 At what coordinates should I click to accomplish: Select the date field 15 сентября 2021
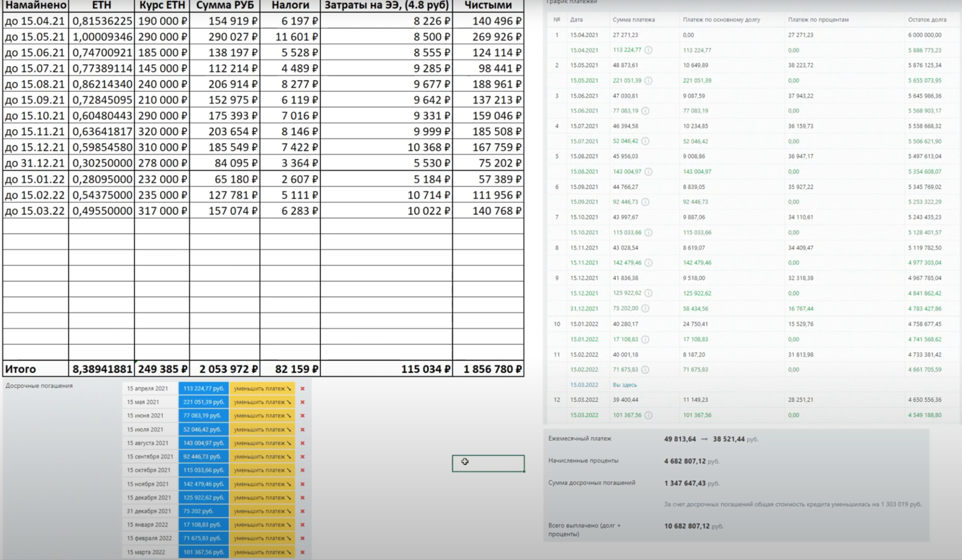pos(150,456)
